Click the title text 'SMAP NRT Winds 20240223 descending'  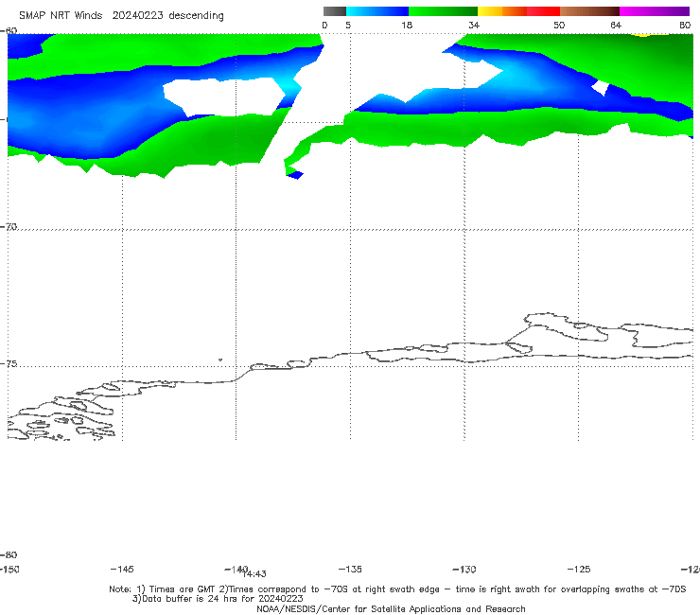(121, 16)
